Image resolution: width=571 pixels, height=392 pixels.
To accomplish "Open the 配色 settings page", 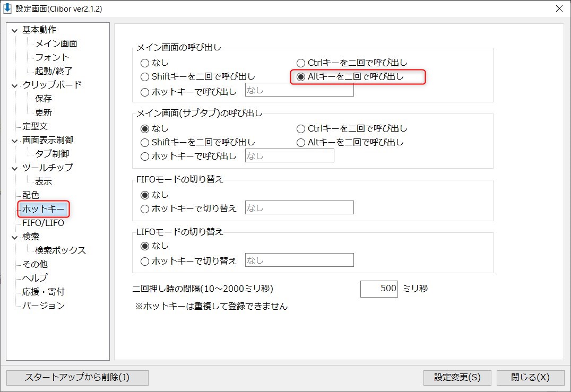I will coord(30,195).
